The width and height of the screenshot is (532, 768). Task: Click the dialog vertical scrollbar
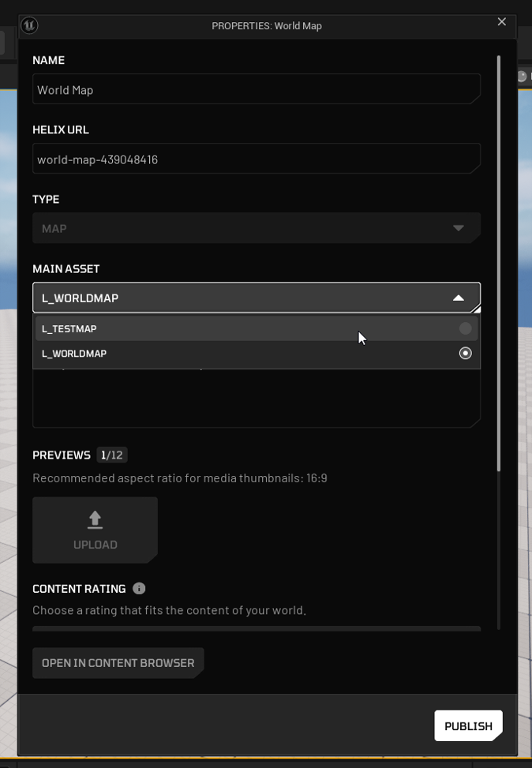(x=499, y=264)
